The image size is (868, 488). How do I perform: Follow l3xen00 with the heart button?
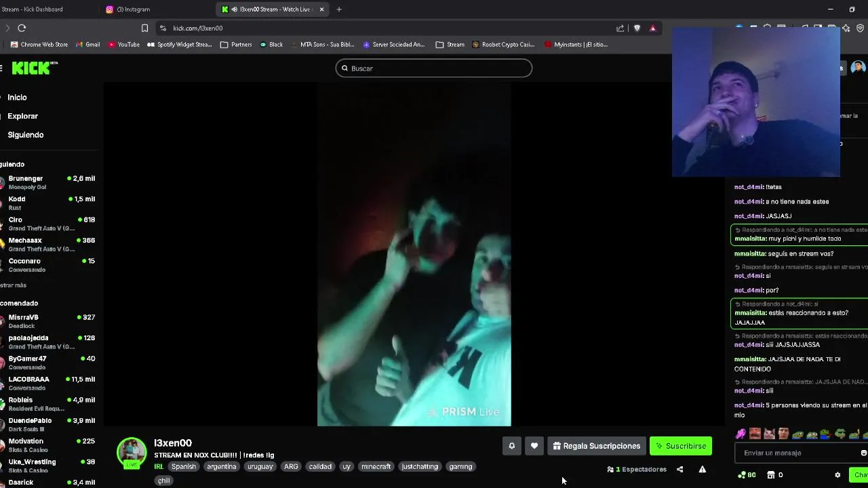pos(534,446)
